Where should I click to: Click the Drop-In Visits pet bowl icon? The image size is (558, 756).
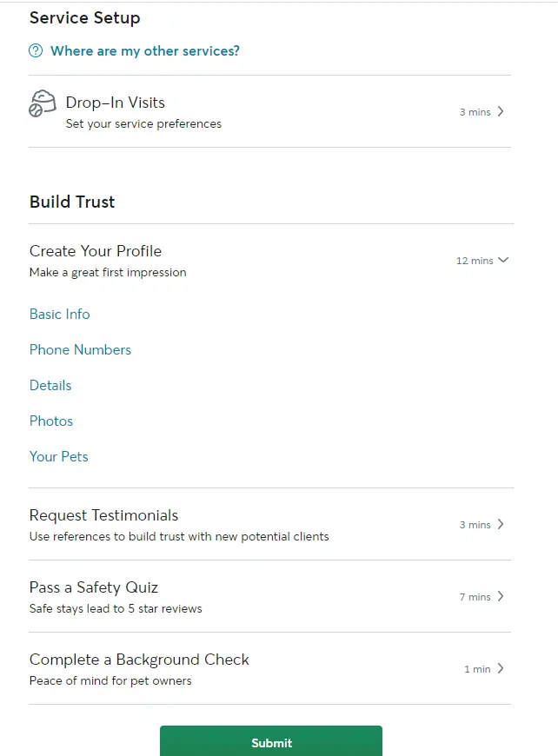(x=43, y=103)
